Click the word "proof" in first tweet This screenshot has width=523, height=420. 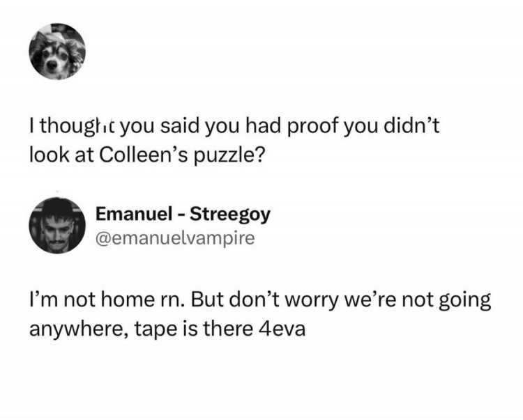point(312,127)
